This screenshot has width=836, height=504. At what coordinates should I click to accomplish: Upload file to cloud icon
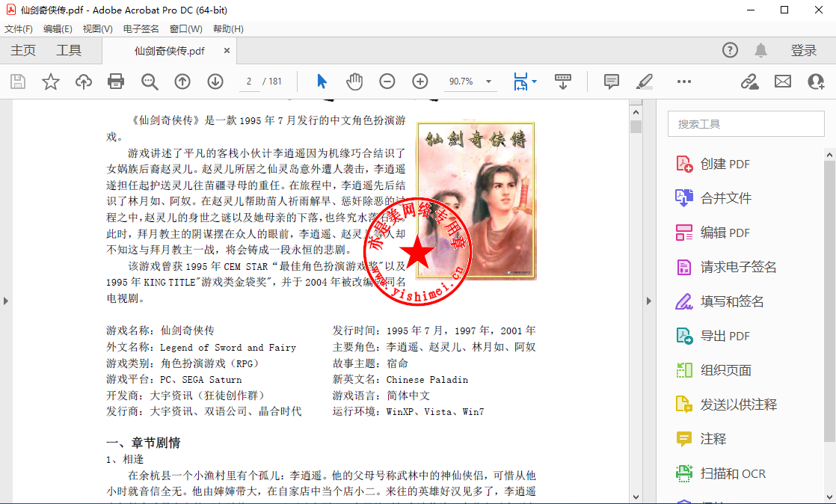pos(83,82)
